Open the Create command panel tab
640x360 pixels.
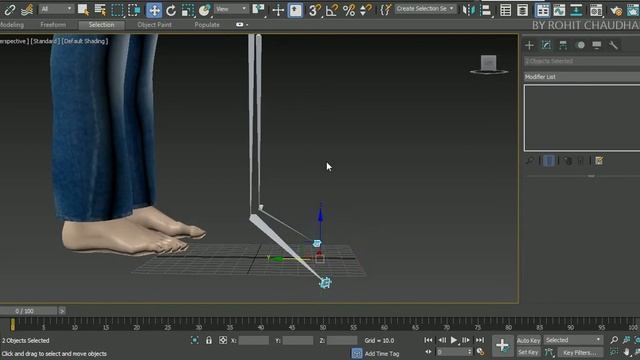529,45
